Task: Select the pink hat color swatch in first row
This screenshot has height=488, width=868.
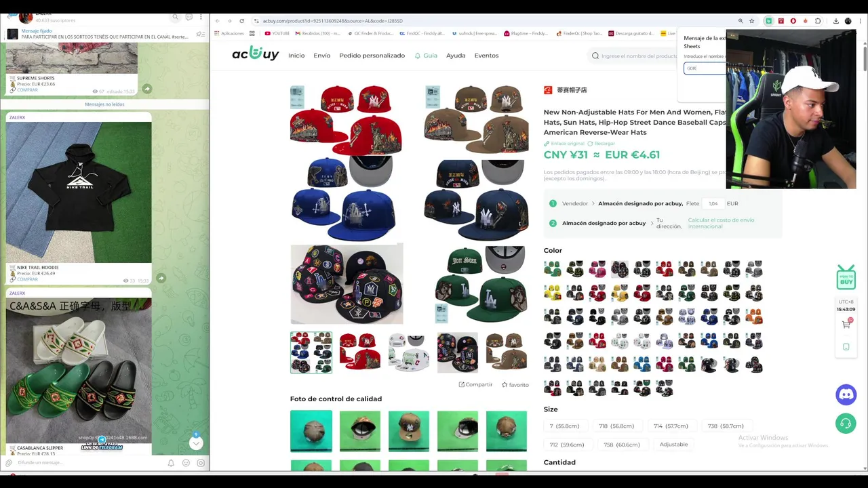Action: click(597, 269)
